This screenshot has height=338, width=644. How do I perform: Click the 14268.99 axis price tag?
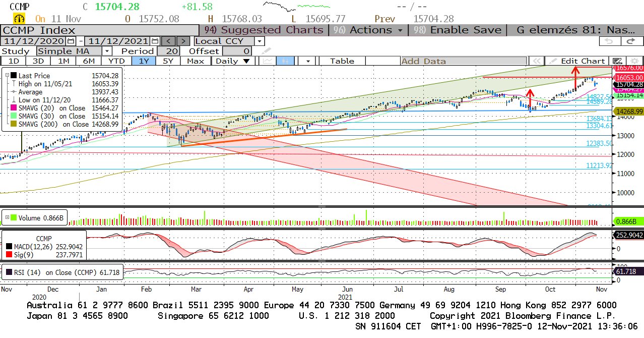628,111
